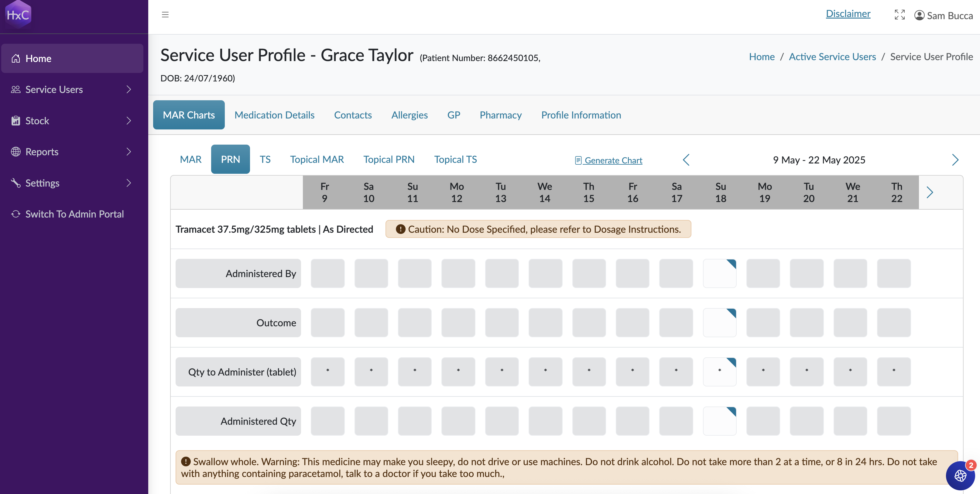The image size is (980, 494).
Task: Open Sam Bucca user profile icon
Action: [x=919, y=15]
